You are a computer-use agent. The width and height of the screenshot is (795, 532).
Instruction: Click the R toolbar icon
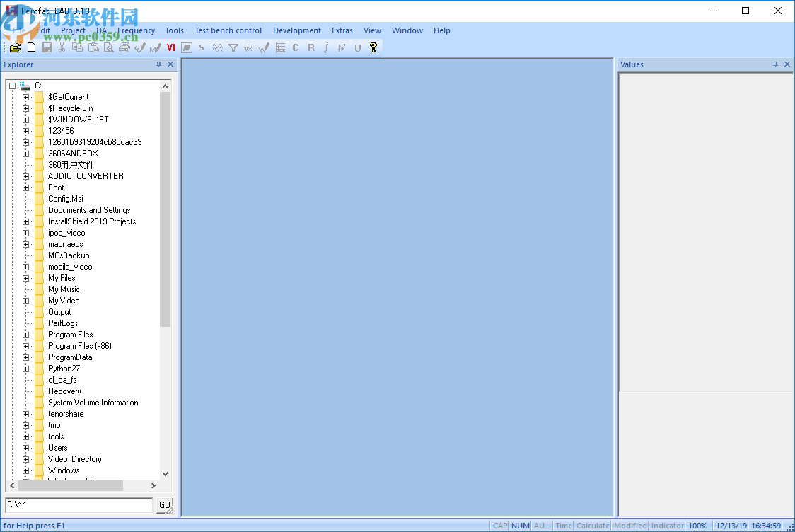point(311,47)
